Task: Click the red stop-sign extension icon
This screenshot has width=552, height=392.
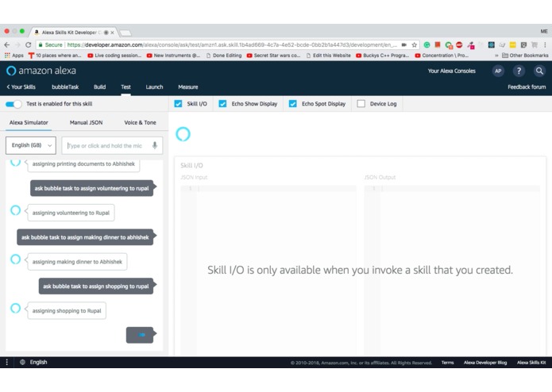Action: (459, 44)
